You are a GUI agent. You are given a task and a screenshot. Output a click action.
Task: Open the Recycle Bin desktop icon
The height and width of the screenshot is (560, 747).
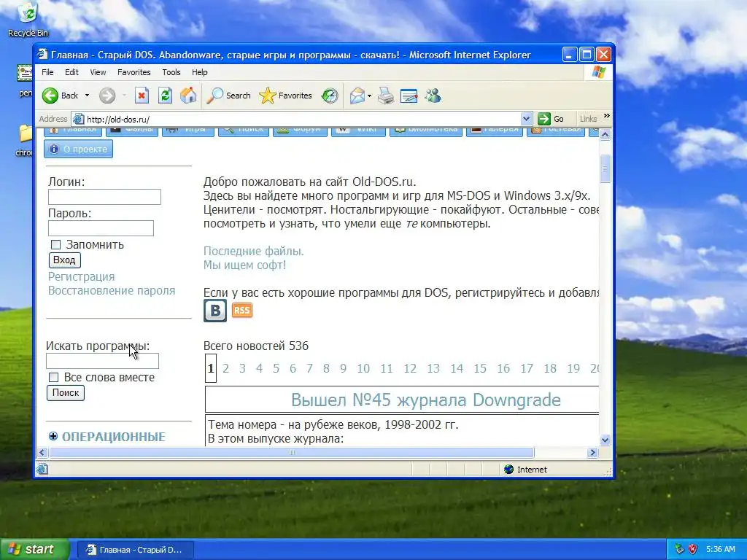point(28,20)
